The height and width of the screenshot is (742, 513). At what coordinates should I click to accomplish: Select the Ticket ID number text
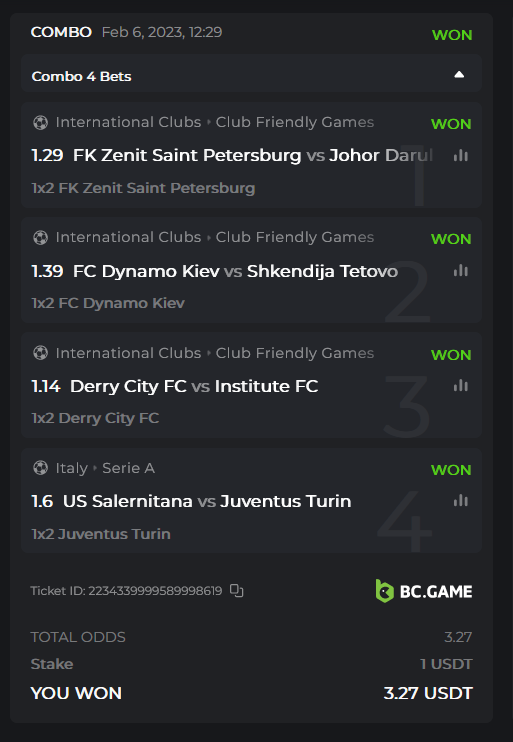[155, 591]
